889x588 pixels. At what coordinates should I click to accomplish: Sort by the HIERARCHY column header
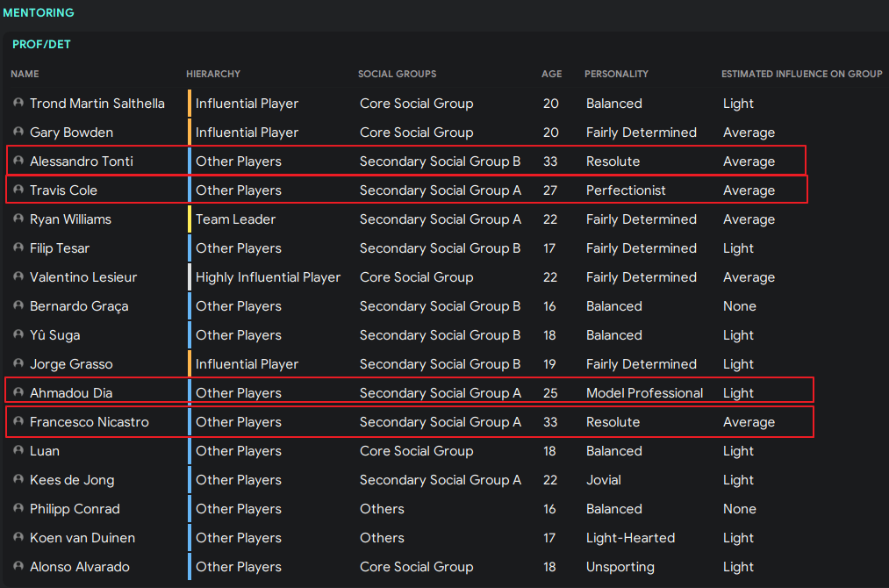[x=213, y=74]
